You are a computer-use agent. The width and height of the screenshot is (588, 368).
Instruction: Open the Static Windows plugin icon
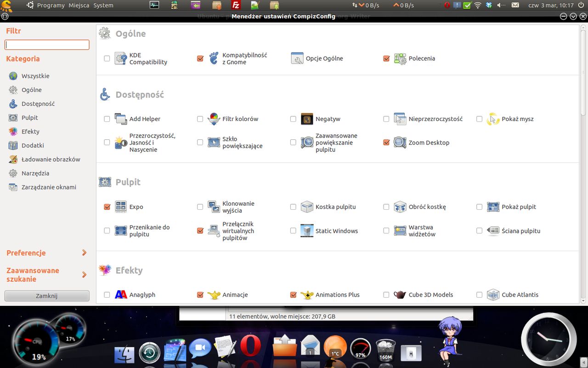307,231
